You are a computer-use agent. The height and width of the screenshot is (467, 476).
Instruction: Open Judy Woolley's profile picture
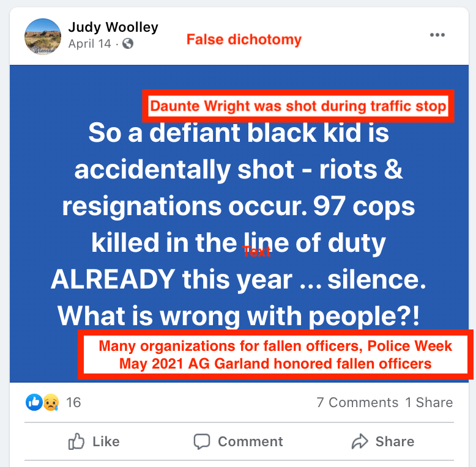(x=42, y=37)
